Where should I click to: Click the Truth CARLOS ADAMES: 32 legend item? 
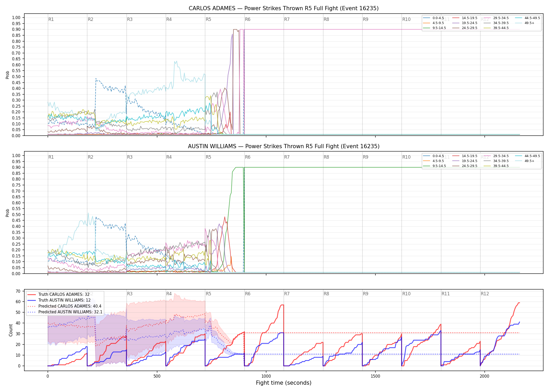pyautogui.click(x=58, y=295)
